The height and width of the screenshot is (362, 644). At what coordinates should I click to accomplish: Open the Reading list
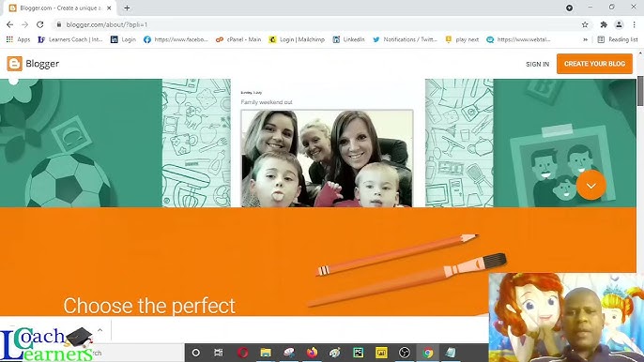point(618,39)
